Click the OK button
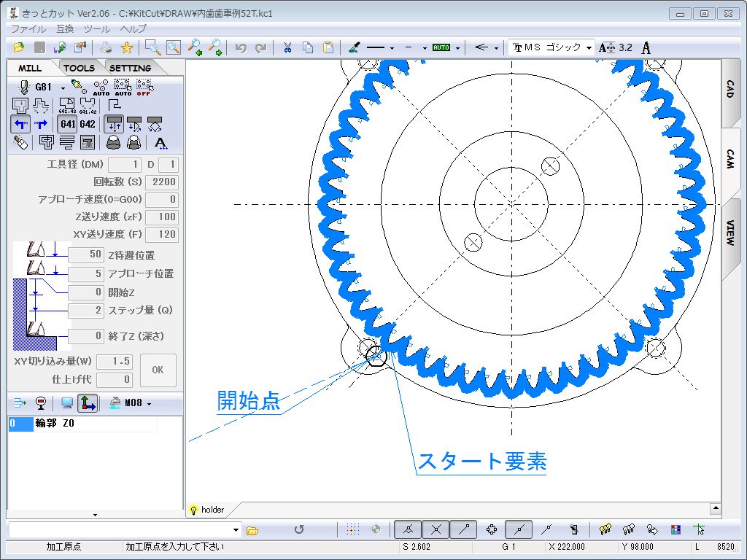This screenshot has height=560, width=747. (x=158, y=370)
